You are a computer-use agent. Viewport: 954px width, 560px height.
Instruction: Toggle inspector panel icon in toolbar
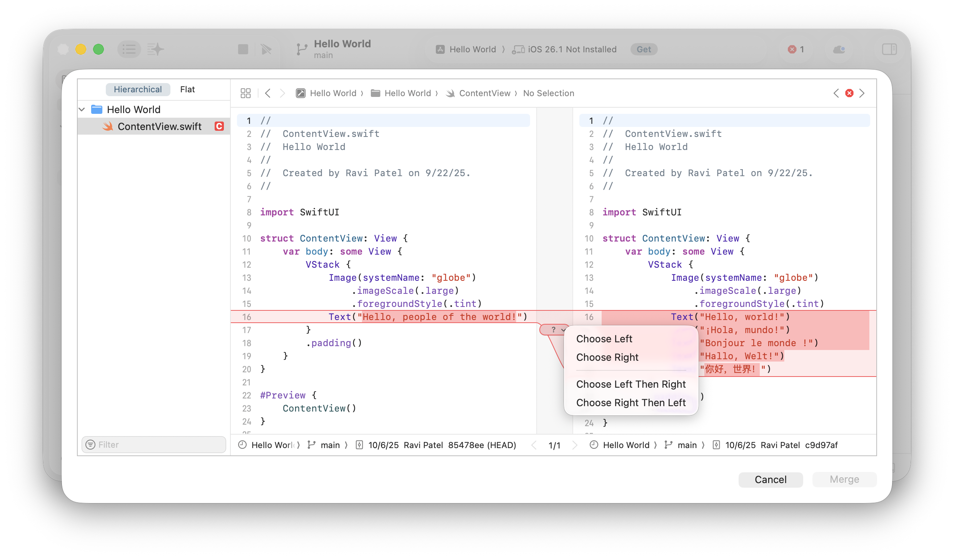[x=889, y=49]
